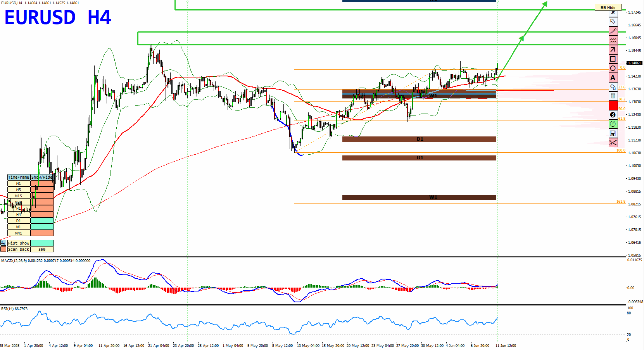Choose the circle shape tool
The width and height of the screenshot is (644, 350).
613,68
